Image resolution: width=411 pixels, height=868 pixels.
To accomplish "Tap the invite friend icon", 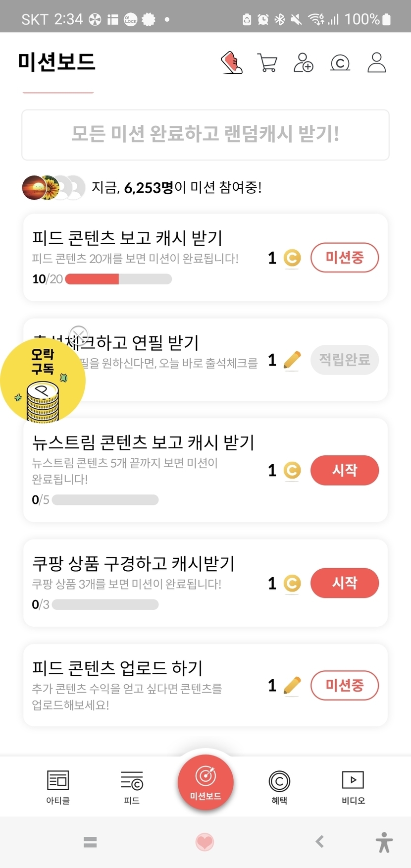I will point(303,63).
